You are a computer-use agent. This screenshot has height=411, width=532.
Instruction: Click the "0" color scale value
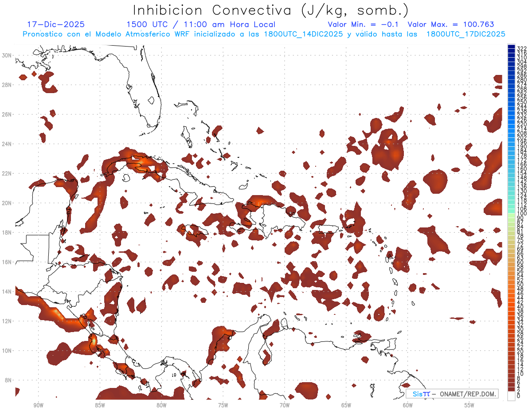tap(519, 396)
